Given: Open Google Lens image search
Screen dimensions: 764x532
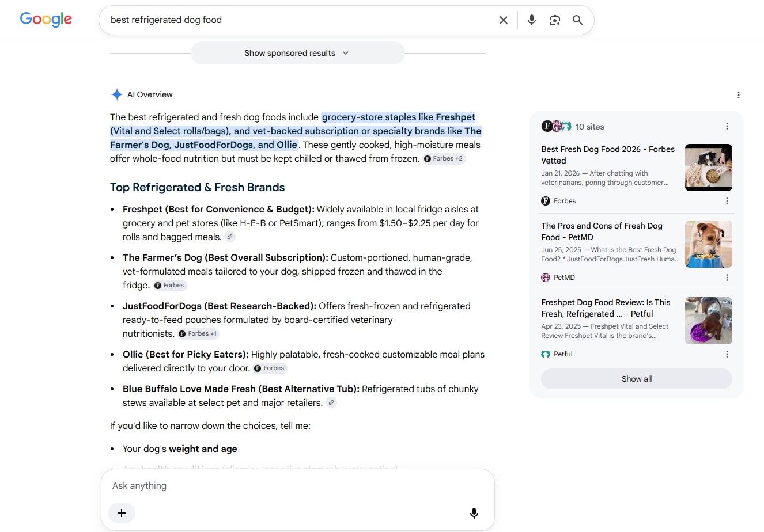Looking at the screenshot, I should coord(555,20).
